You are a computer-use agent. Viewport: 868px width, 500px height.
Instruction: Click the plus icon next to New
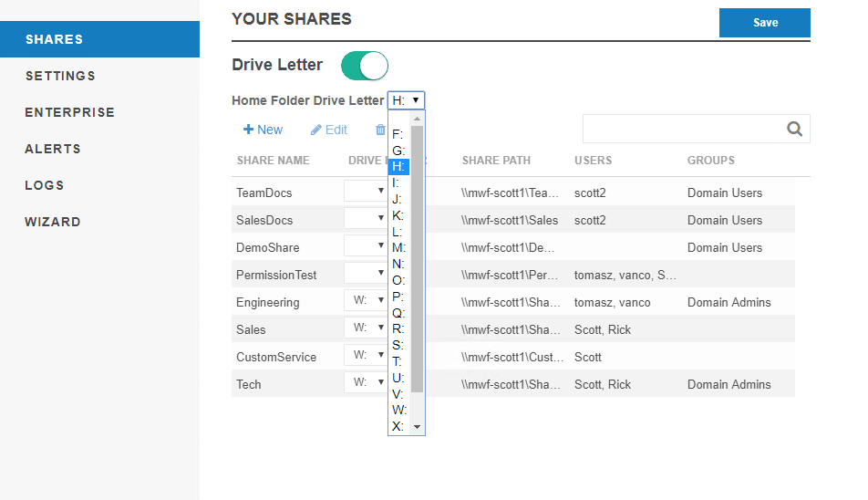coord(248,130)
